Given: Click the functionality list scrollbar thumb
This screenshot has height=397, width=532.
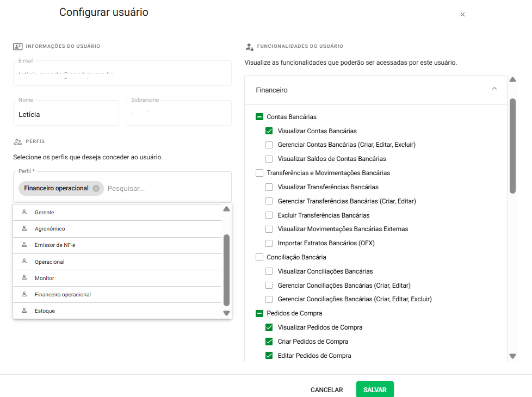Looking at the screenshot, I should (x=512, y=145).
